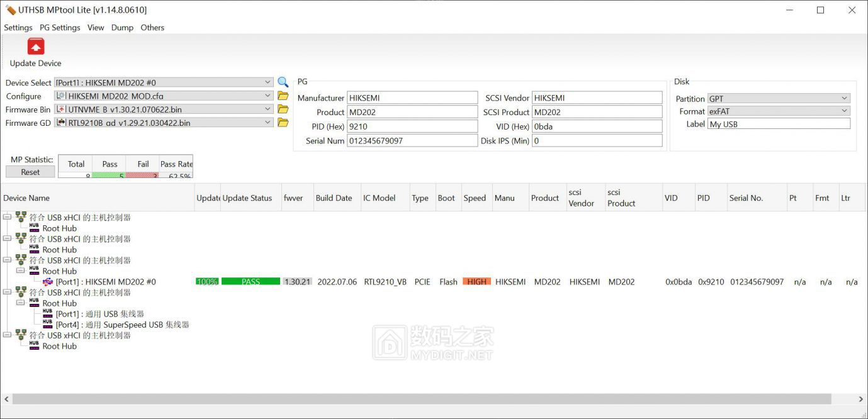Open the Dump menu
The height and width of the screenshot is (419, 868).
(122, 28)
